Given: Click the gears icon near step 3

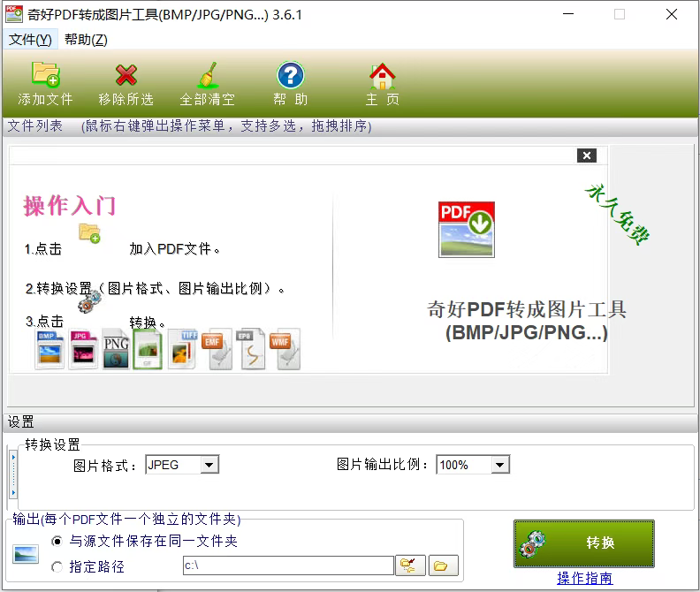Looking at the screenshot, I should coord(89,302).
